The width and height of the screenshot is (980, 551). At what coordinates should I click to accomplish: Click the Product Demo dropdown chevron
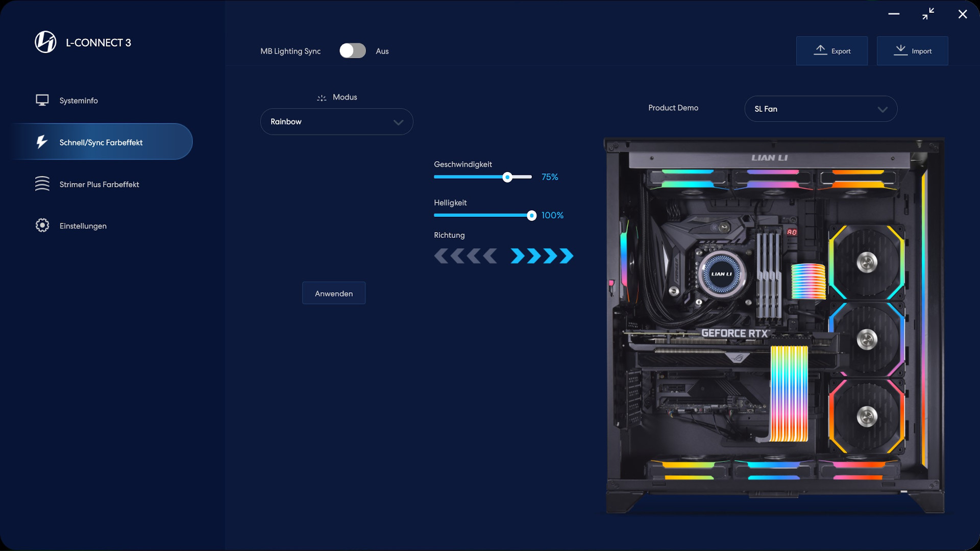(883, 109)
